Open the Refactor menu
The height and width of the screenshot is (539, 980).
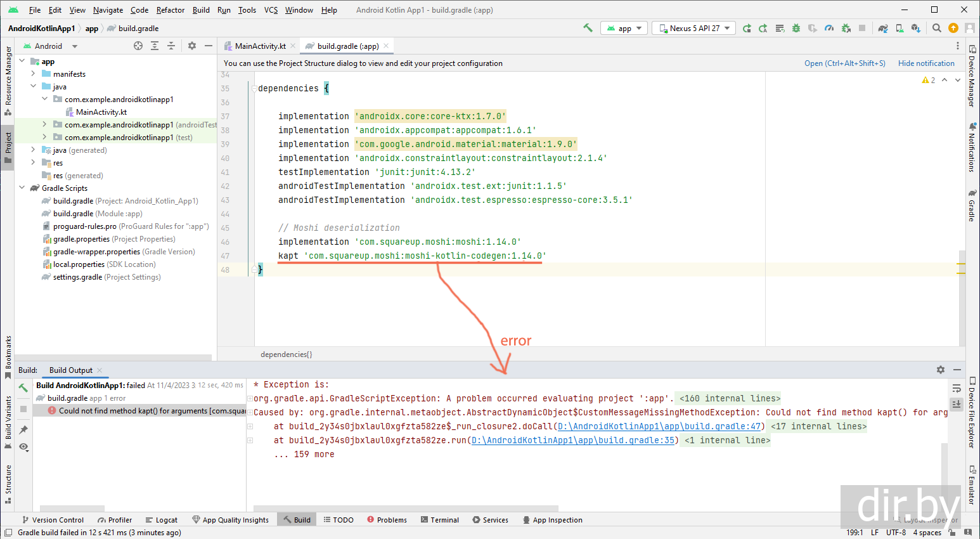[x=170, y=10]
